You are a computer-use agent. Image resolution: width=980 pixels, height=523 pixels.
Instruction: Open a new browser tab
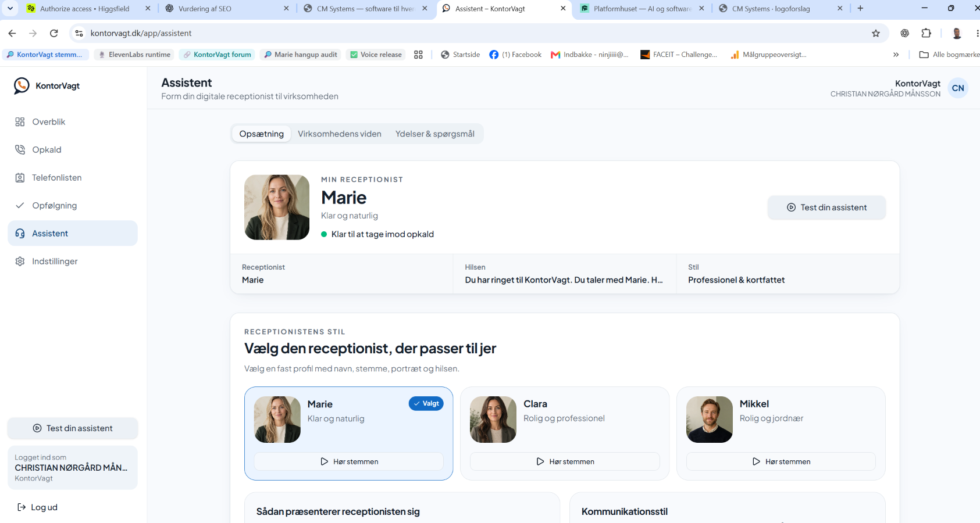click(860, 8)
